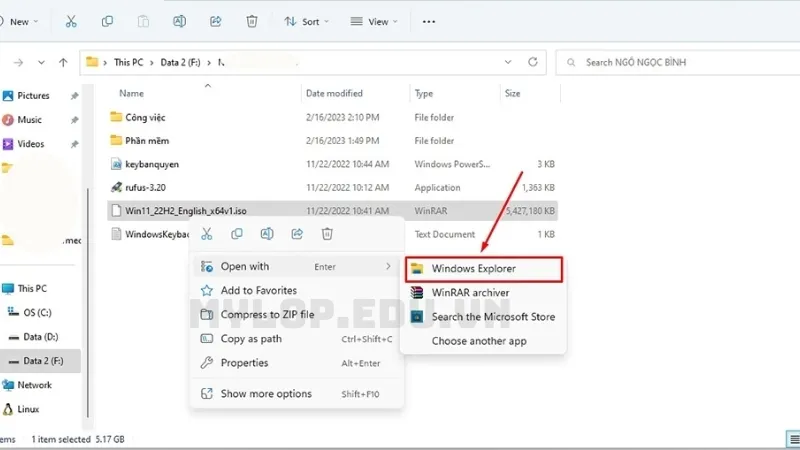Click the Search NGÔ NGỌC BÌNH field
The height and width of the screenshot is (450, 800).
point(678,62)
